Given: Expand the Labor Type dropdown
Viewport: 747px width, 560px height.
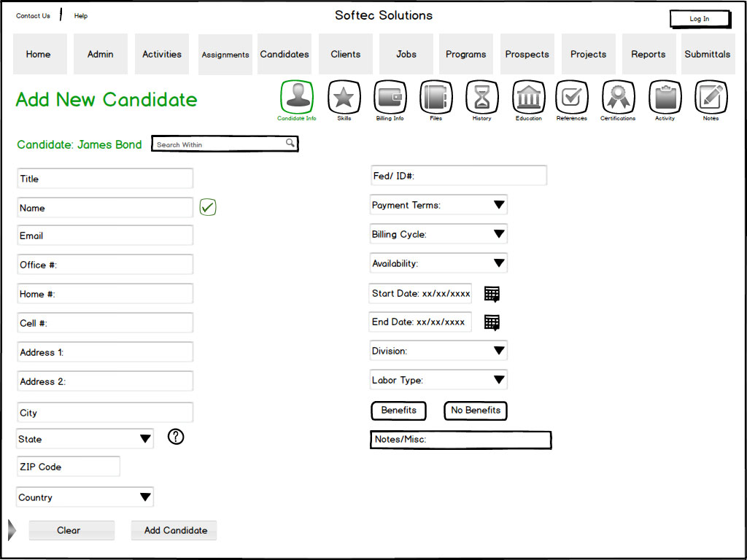Looking at the screenshot, I should [499, 380].
